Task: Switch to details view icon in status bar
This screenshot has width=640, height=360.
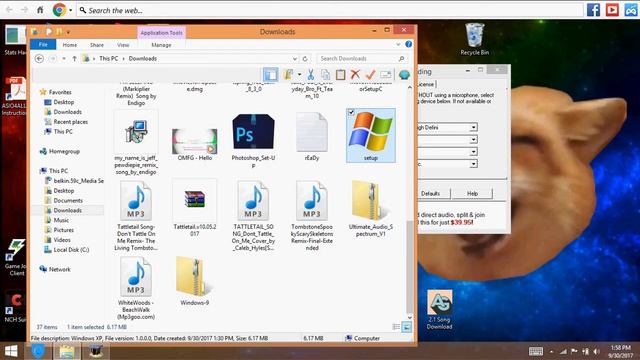Action: [x=396, y=327]
